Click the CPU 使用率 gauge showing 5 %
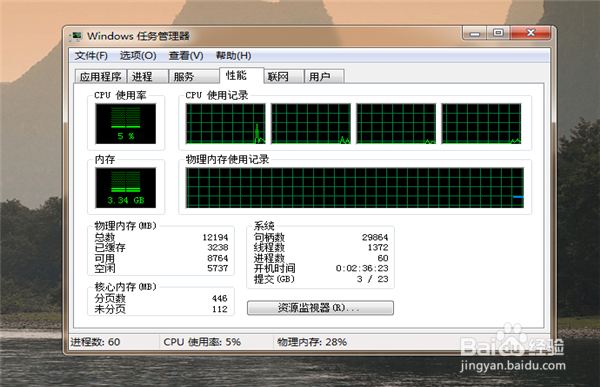 [126, 124]
